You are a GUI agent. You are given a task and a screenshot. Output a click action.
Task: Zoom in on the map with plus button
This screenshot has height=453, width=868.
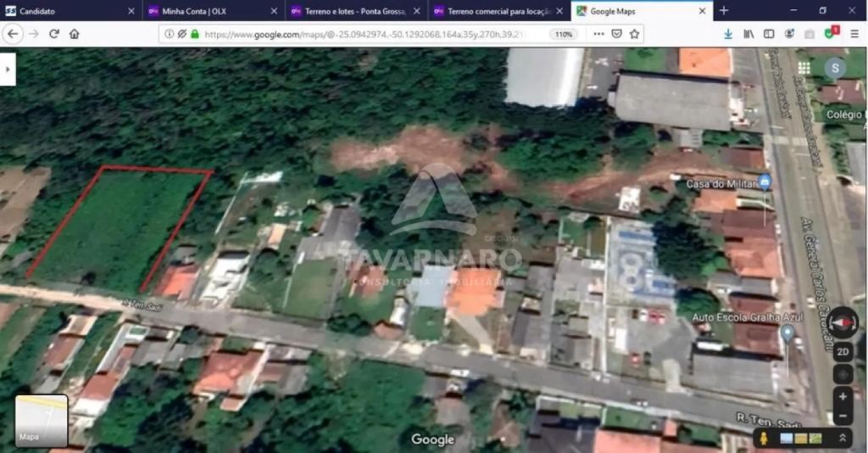click(x=843, y=396)
